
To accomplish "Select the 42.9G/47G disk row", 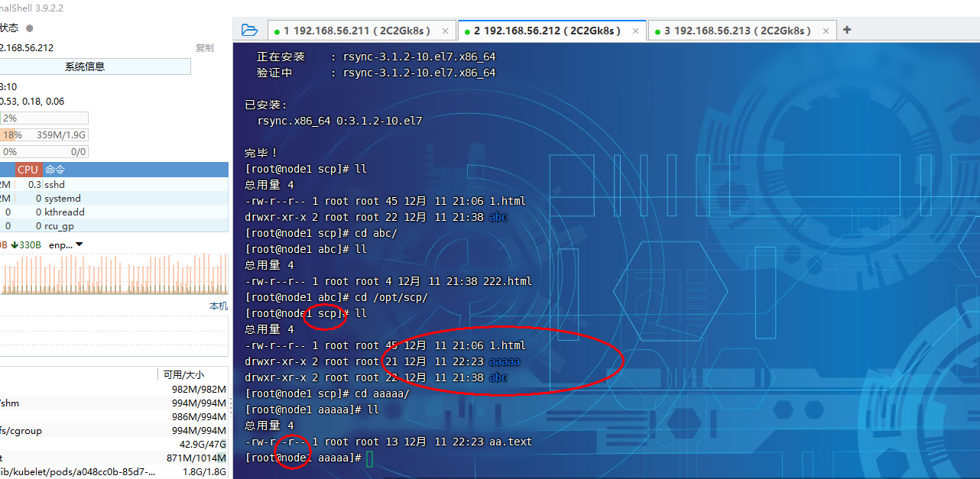I will pos(114,444).
